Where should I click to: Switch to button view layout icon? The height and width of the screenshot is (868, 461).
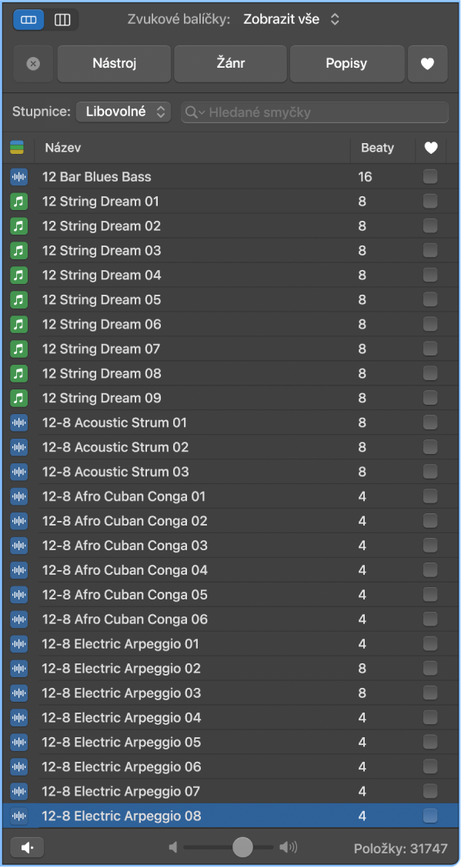coord(28,20)
